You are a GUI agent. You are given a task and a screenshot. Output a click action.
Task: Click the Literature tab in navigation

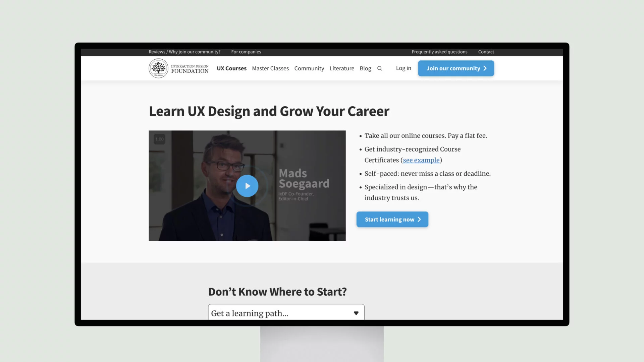pyautogui.click(x=341, y=68)
